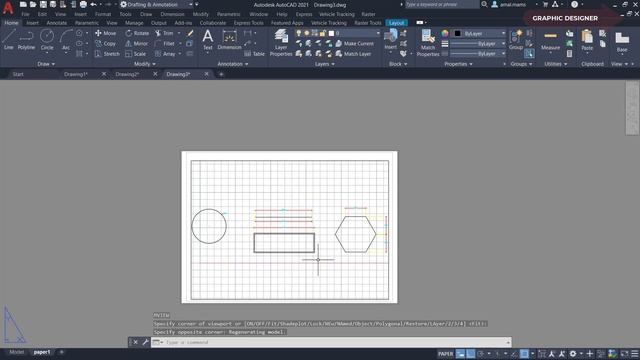Image resolution: width=640 pixels, height=360 pixels.
Task: Select the Polyline tool
Action: [x=26, y=40]
